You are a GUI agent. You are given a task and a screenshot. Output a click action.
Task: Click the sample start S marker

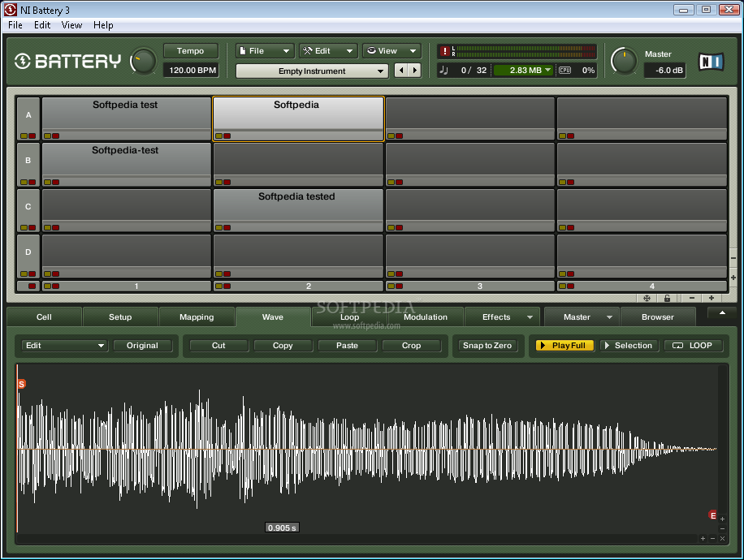coord(21,384)
